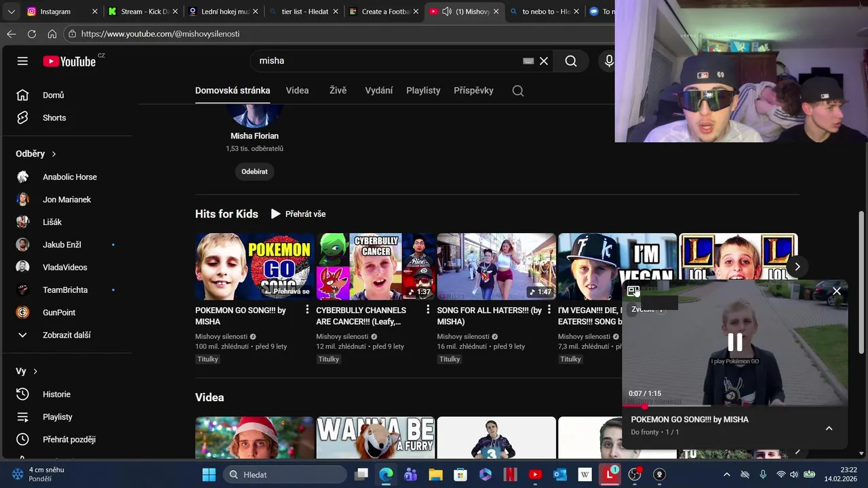This screenshot has width=868, height=488.
Task: Seek on the miniplayer progress bar
Action: coord(735,405)
